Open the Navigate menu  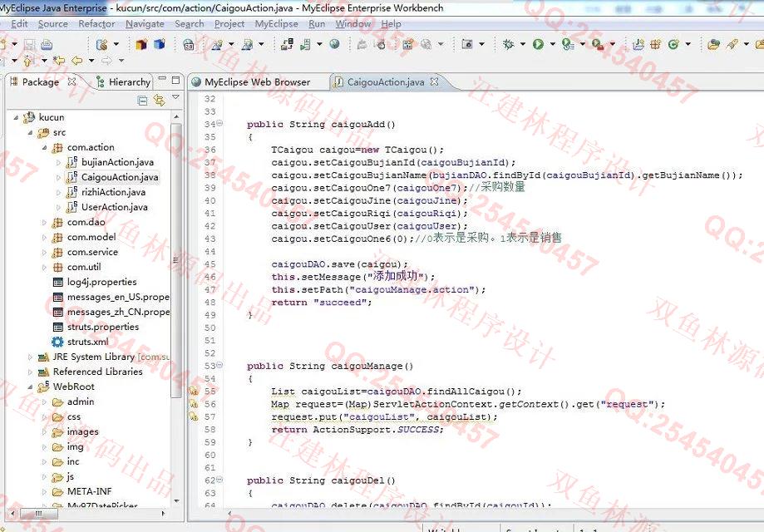click(145, 24)
